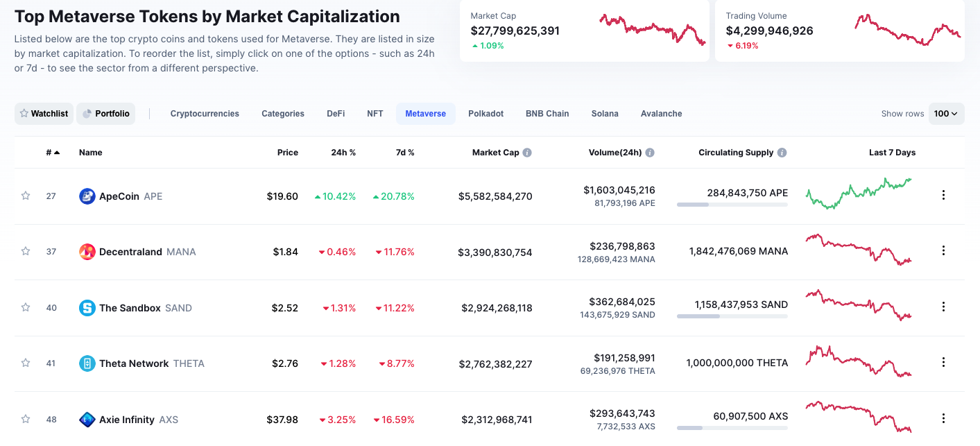Click the Volume(24h) info icon
This screenshot has width=980, height=446.
pos(650,153)
